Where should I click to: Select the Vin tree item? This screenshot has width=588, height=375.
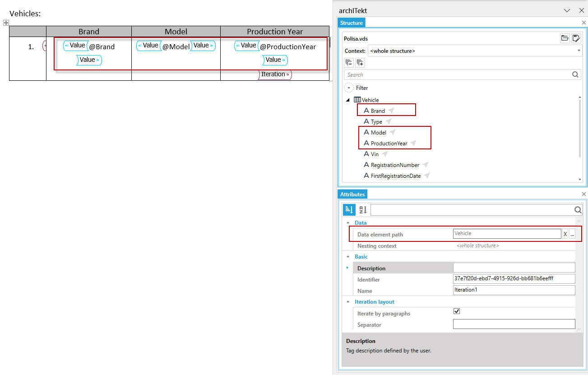375,154
